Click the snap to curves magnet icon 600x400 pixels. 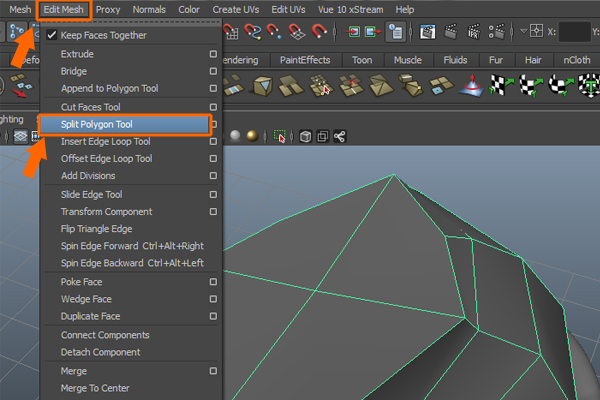pyautogui.click(x=251, y=32)
